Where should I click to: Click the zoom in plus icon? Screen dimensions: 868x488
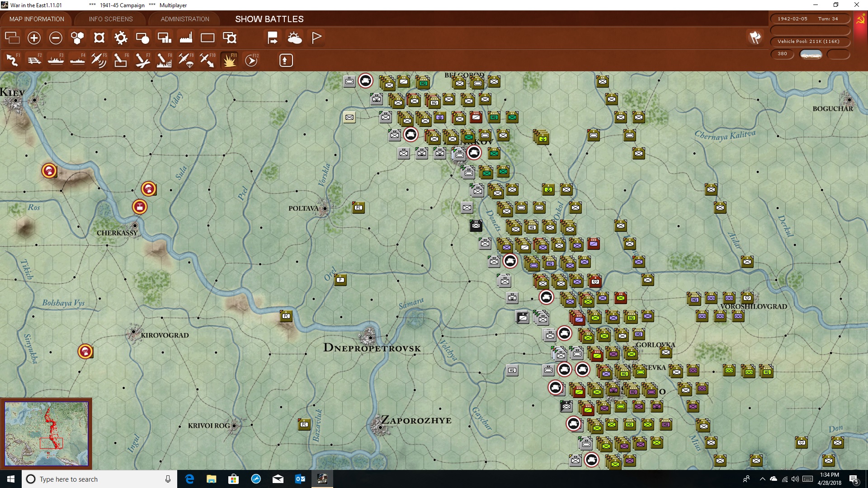click(x=34, y=38)
